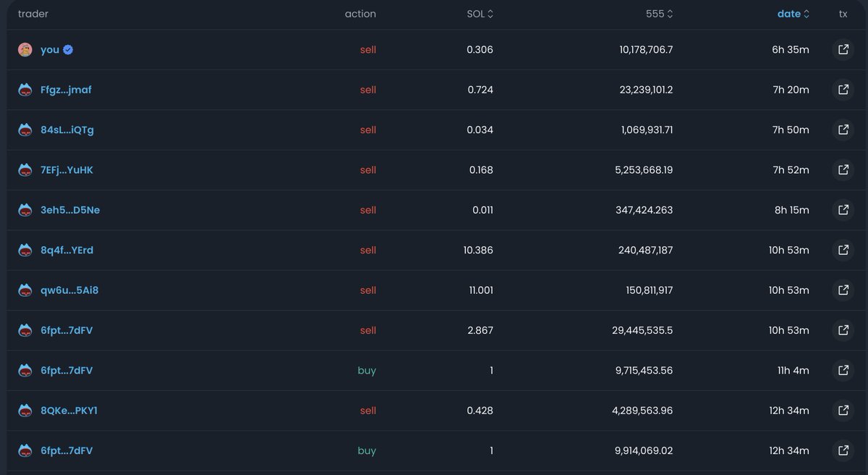Click the avatar icon beside Ffgz...jmaf
The width and height of the screenshot is (868, 475).
tap(25, 90)
